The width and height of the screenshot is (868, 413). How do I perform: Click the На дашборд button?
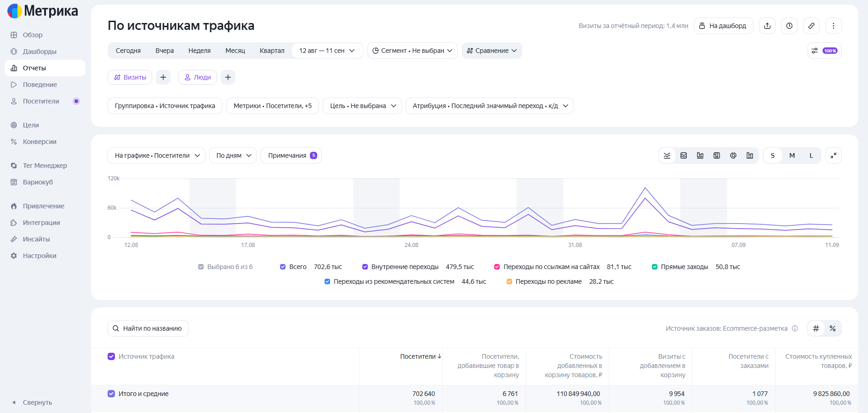[724, 26]
